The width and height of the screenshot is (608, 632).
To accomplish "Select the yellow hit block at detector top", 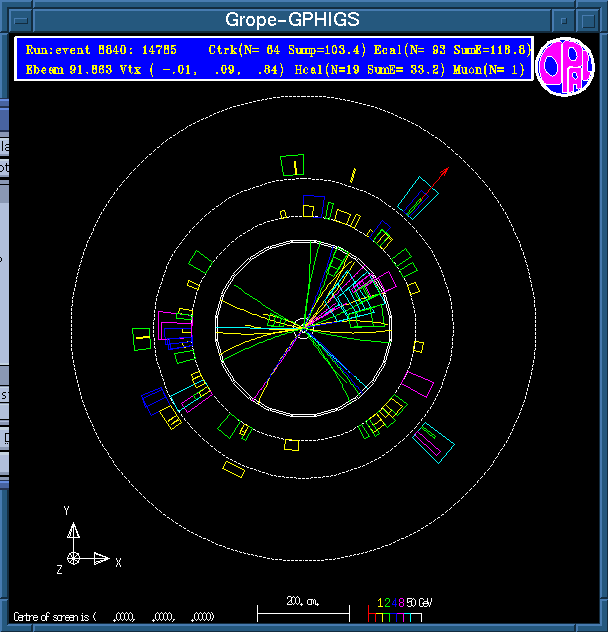I will tap(292, 165).
